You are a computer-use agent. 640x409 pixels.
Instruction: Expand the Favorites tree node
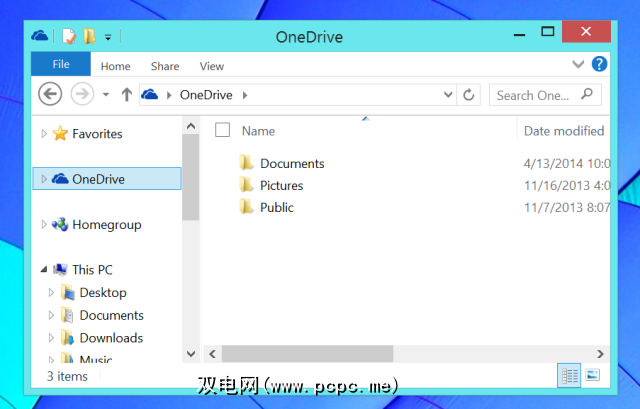(44, 133)
